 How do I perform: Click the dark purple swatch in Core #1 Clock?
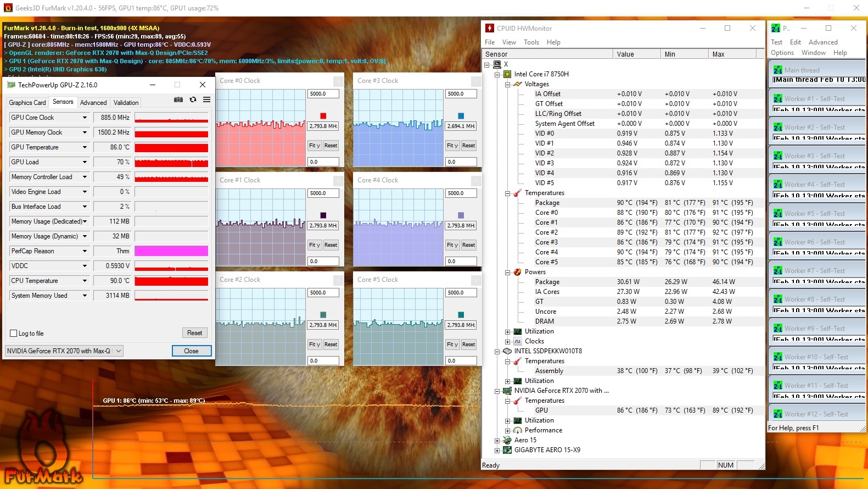pos(323,215)
